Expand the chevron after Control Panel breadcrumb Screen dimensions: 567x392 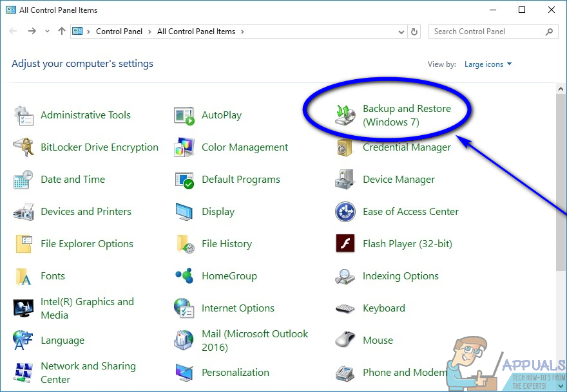tap(149, 32)
